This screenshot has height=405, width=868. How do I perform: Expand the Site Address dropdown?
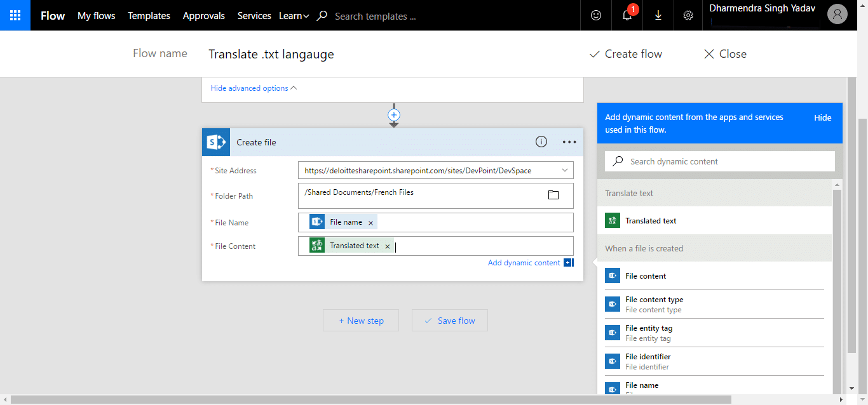point(565,170)
